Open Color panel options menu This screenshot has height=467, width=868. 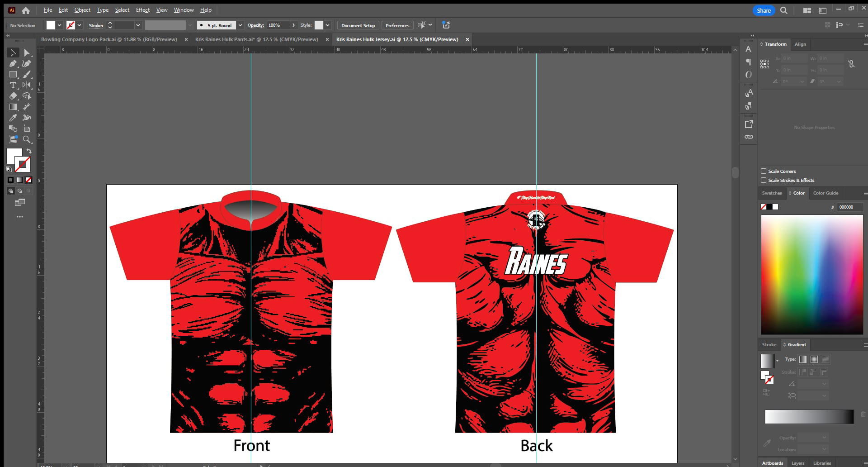[865, 193]
